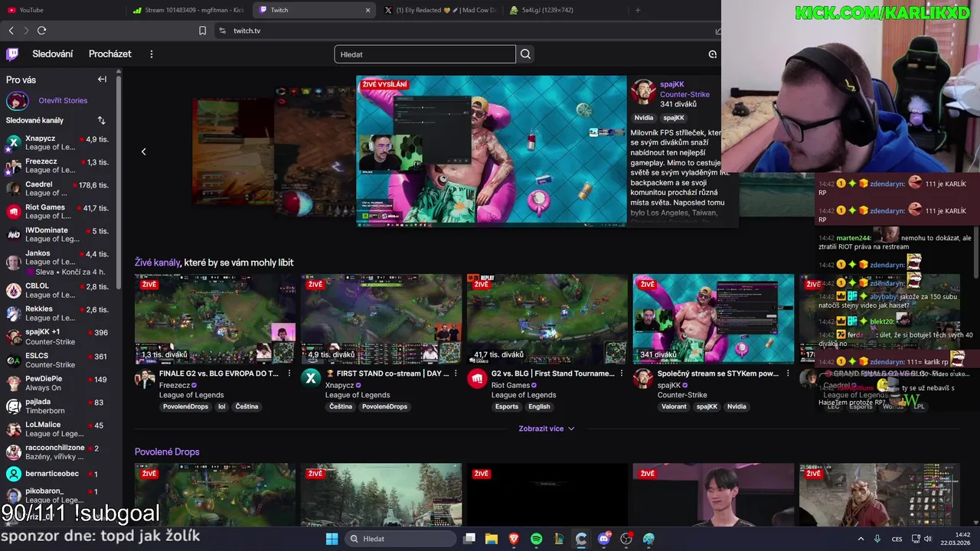Viewport: 980px width, 551px height.
Task: Open the whispers icon in Twitch header
Action: (713, 54)
